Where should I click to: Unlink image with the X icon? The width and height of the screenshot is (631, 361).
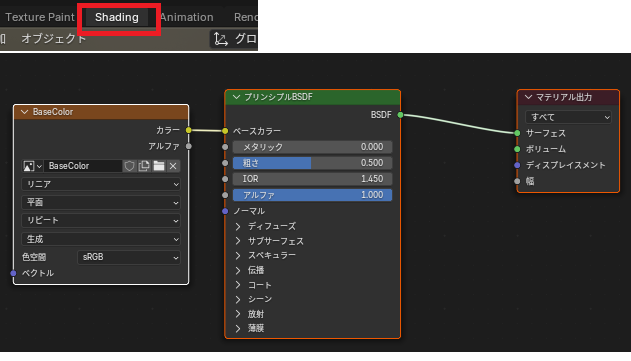(173, 166)
